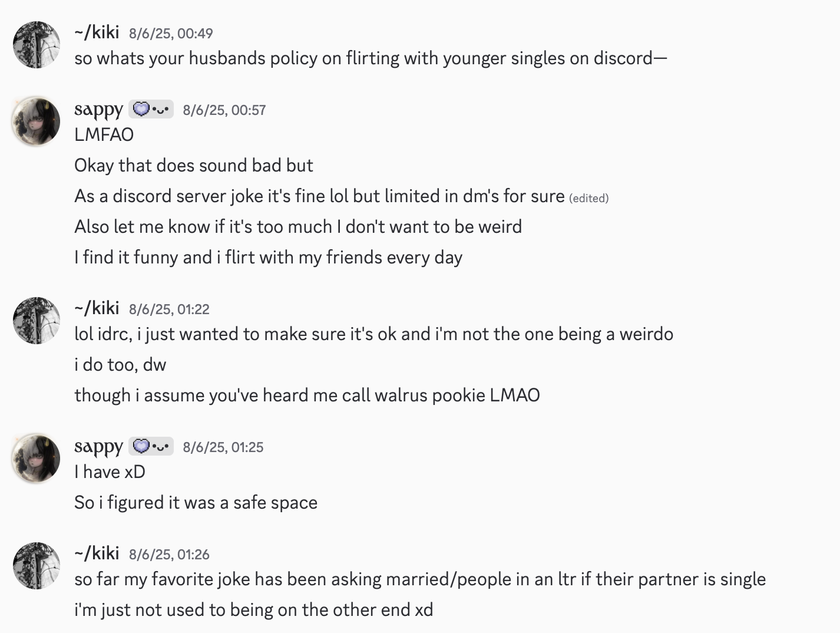Click the 8/6/25, 01:22 timestamp
The height and width of the screenshot is (633, 840).
point(169,309)
